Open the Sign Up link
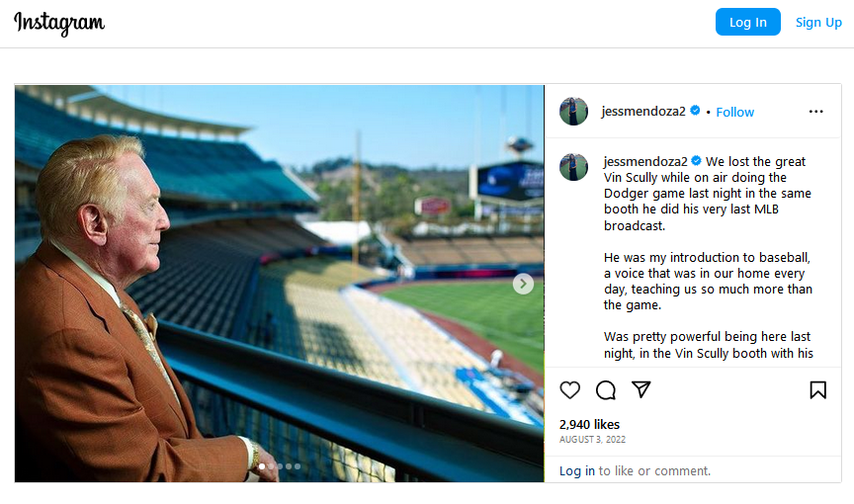This screenshot has height=504, width=854. [818, 22]
